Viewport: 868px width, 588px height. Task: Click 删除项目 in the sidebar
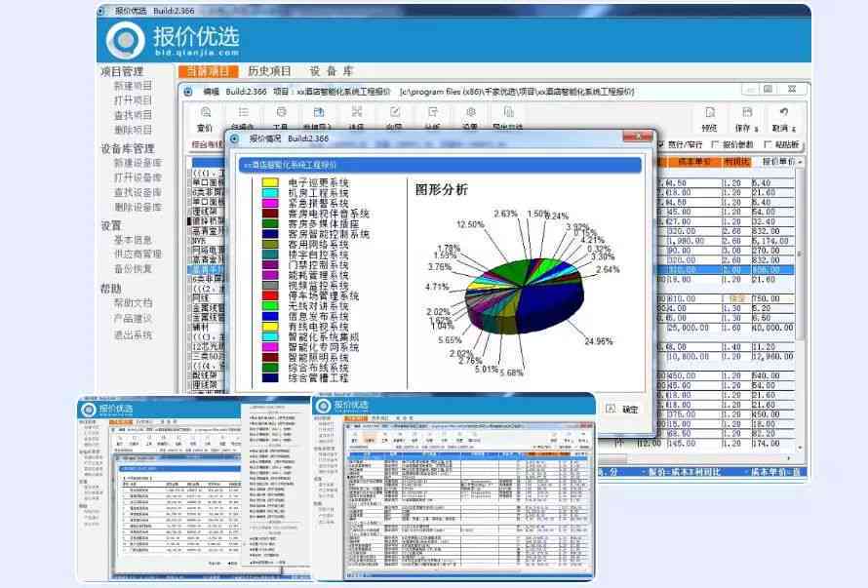133,130
